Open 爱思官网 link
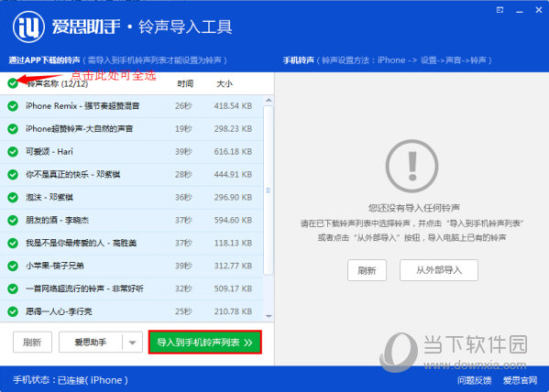This screenshot has width=549, height=392. [x=520, y=380]
